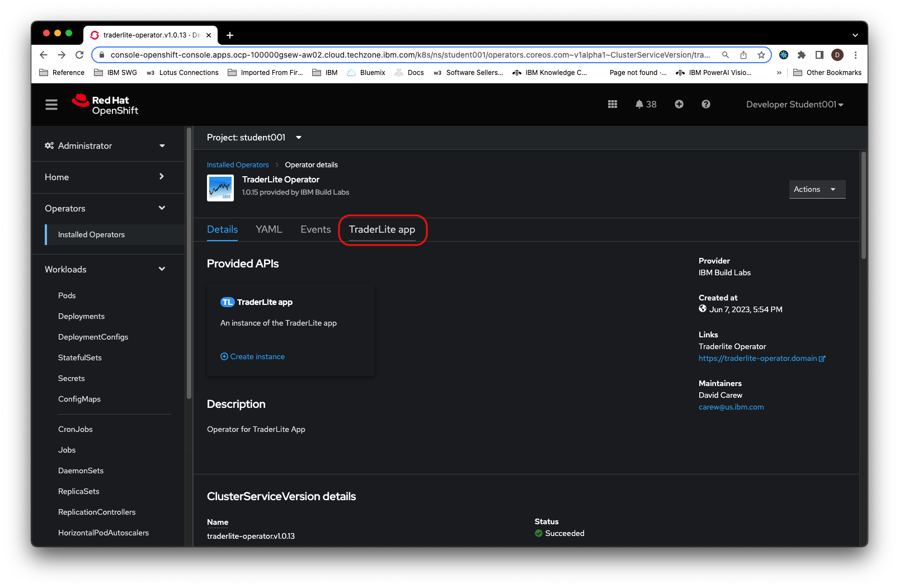
Task: Toggle the browser side panel icon
Action: [820, 55]
